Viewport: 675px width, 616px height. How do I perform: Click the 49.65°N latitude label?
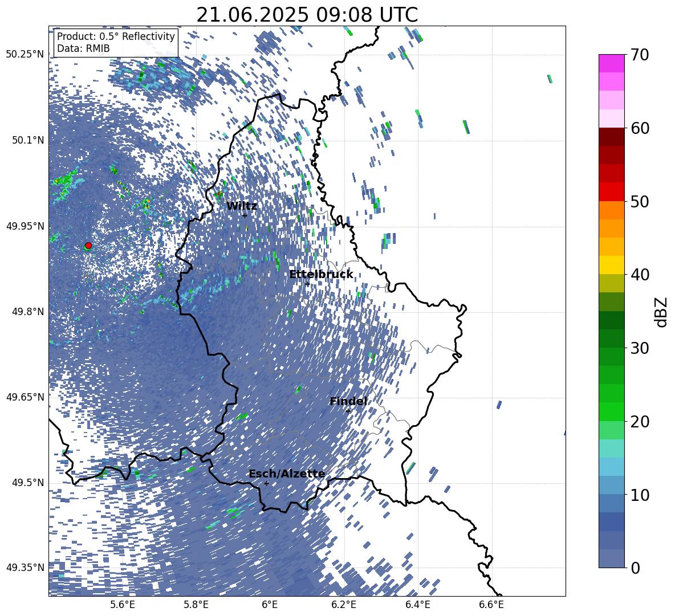point(25,397)
